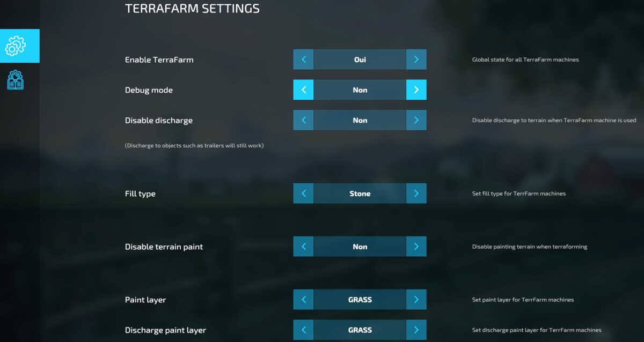This screenshot has height=342, width=644.
Task: Toggle Enable TerraFarm from Oui
Action: point(360,60)
